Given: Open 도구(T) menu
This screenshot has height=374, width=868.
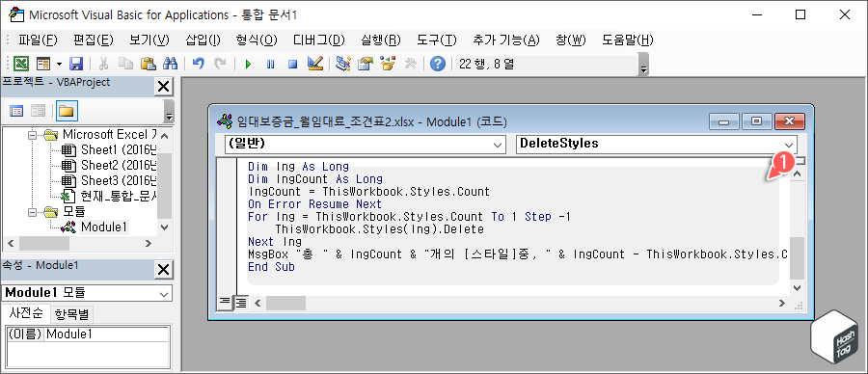Looking at the screenshot, I should click(436, 40).
